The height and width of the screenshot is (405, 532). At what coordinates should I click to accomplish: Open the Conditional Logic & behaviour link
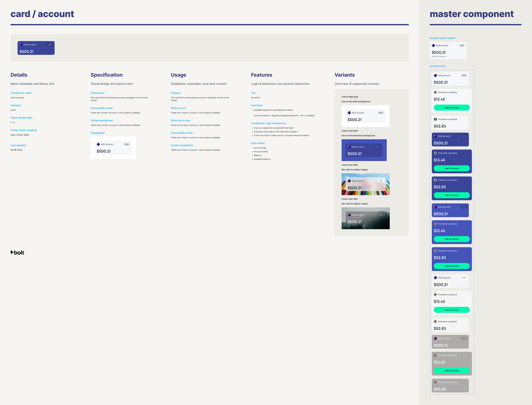(268, 123)
